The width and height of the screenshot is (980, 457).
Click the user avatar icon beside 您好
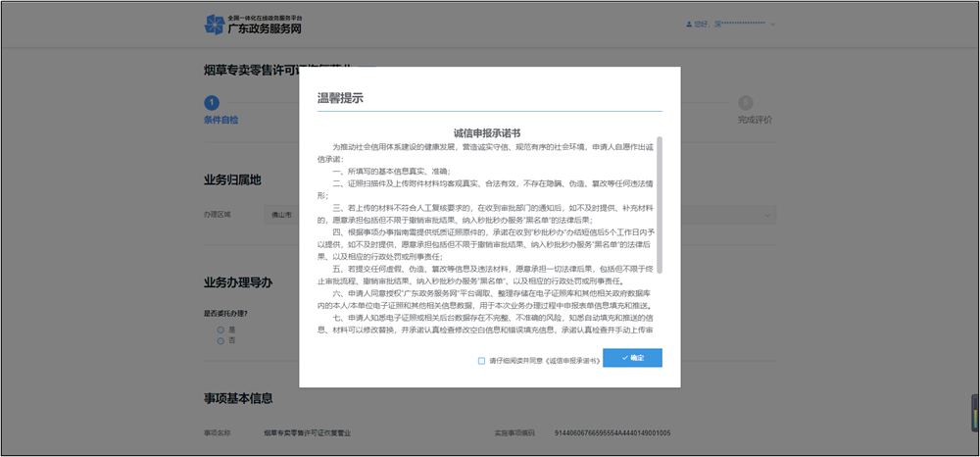tap(689, 25)
